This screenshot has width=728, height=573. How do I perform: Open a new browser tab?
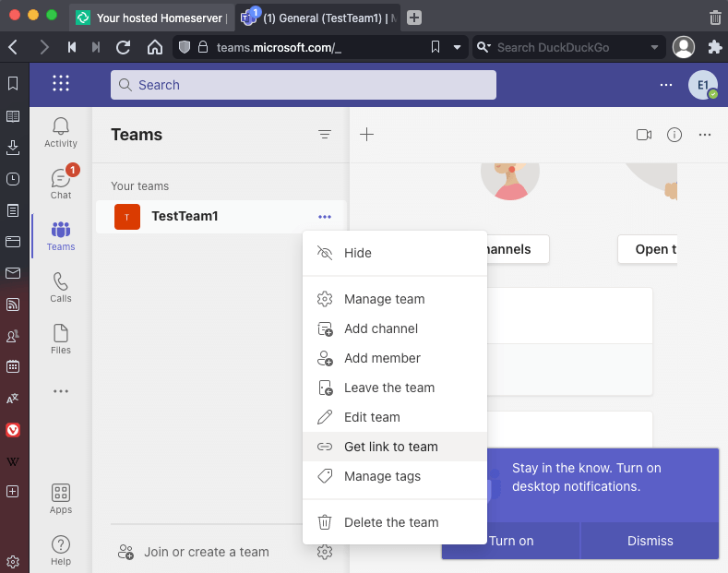point(414,18)
